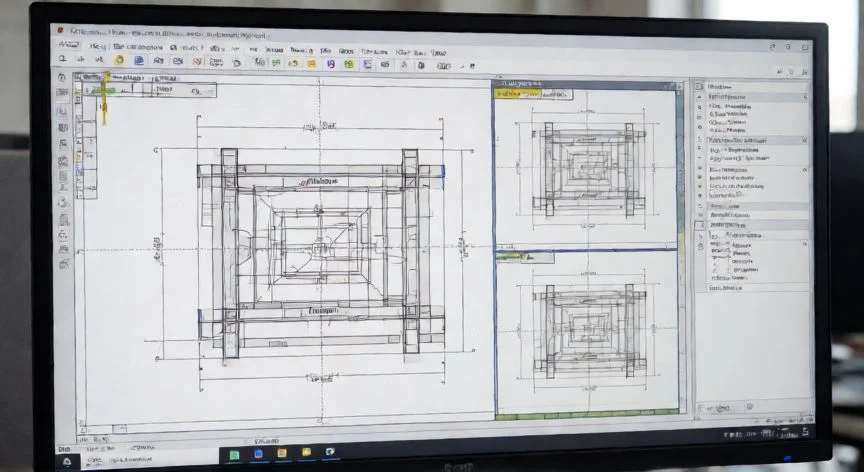
Task: Click the blue document icon in the toolbar
Action: tap(139, 61)
